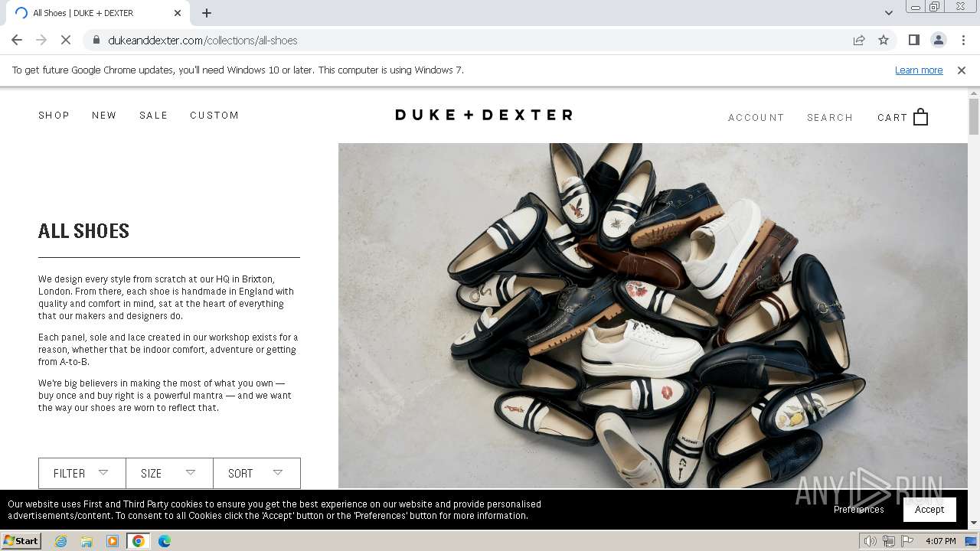Bookmark this page with the star
The image size is (980, 551).
[x=884, y=40]
